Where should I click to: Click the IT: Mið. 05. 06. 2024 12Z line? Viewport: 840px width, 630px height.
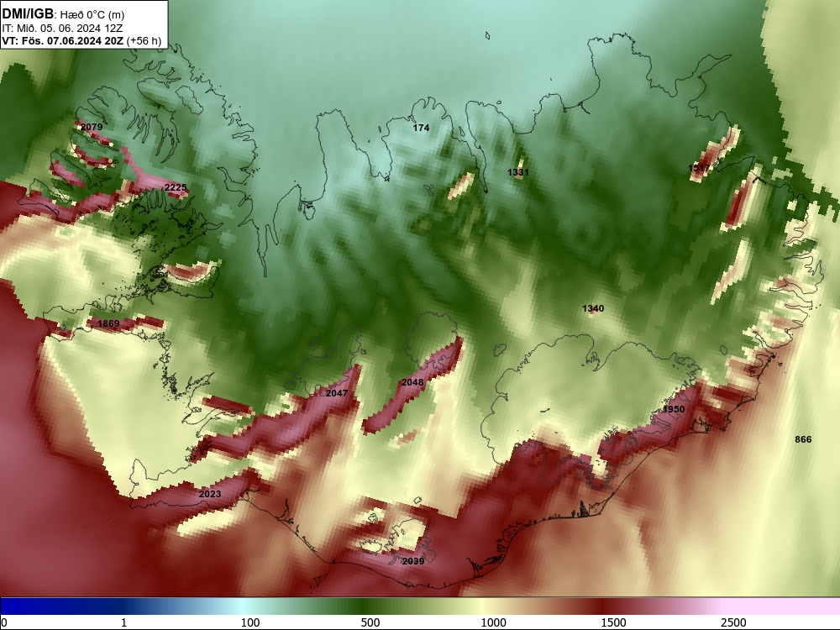coord(62,29)
